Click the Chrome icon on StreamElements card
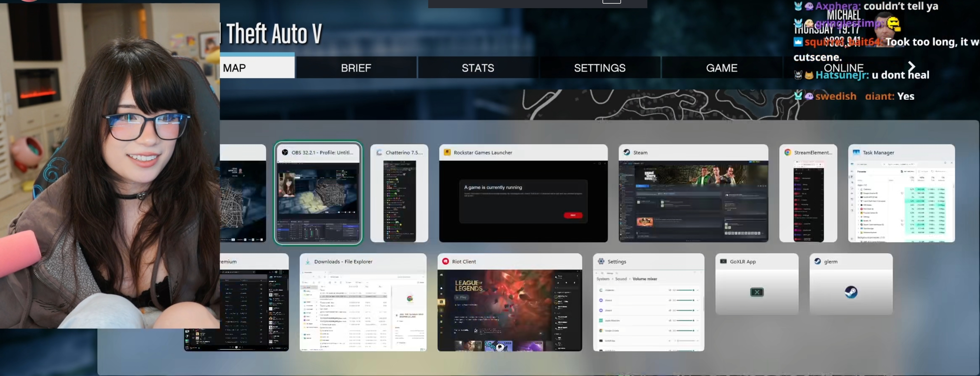980x376 pixels. tap(787, 152)
